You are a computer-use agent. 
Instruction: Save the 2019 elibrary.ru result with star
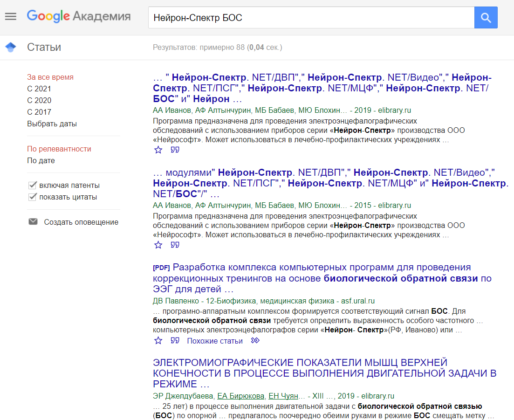click(158, 150)
